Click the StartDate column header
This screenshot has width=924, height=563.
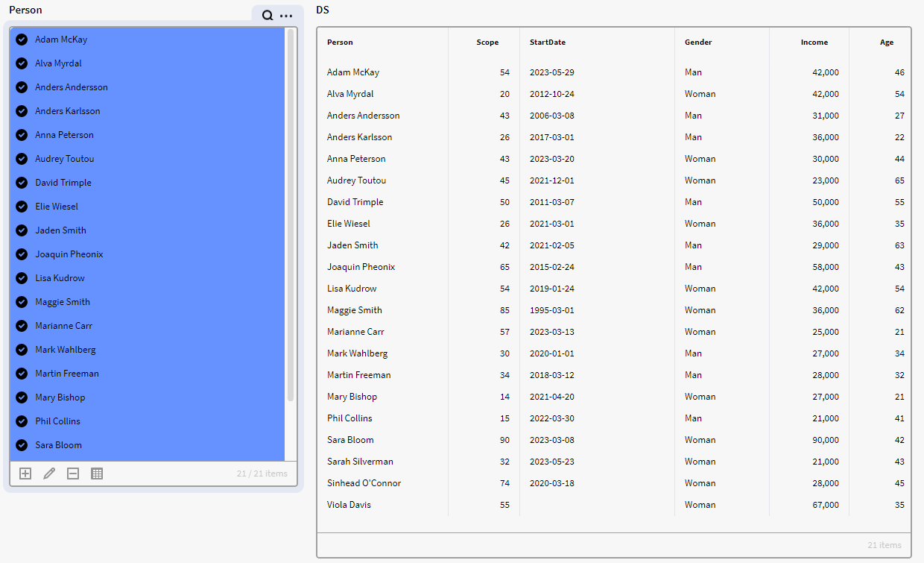coord(548,43)
